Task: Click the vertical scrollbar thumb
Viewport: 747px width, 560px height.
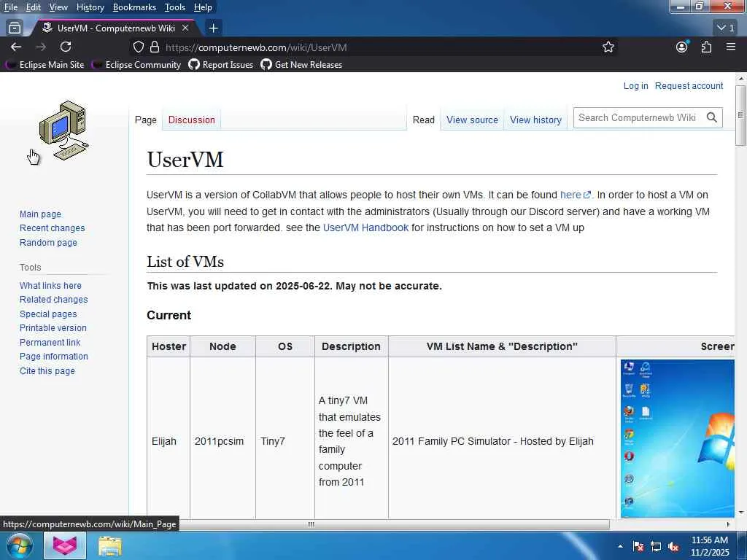Action: (740, 116)
